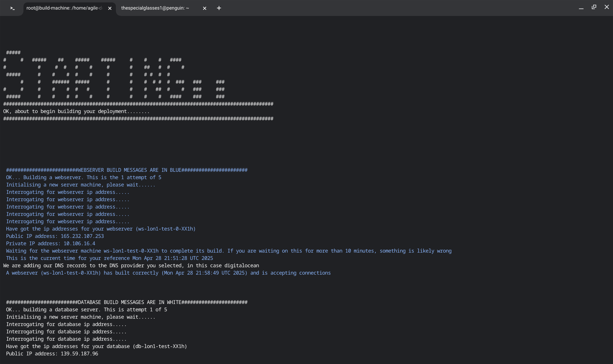The width and height of the screenshot is (613, 364).
Task: Click 'OK, about to begin building' line
Action: 76,111
